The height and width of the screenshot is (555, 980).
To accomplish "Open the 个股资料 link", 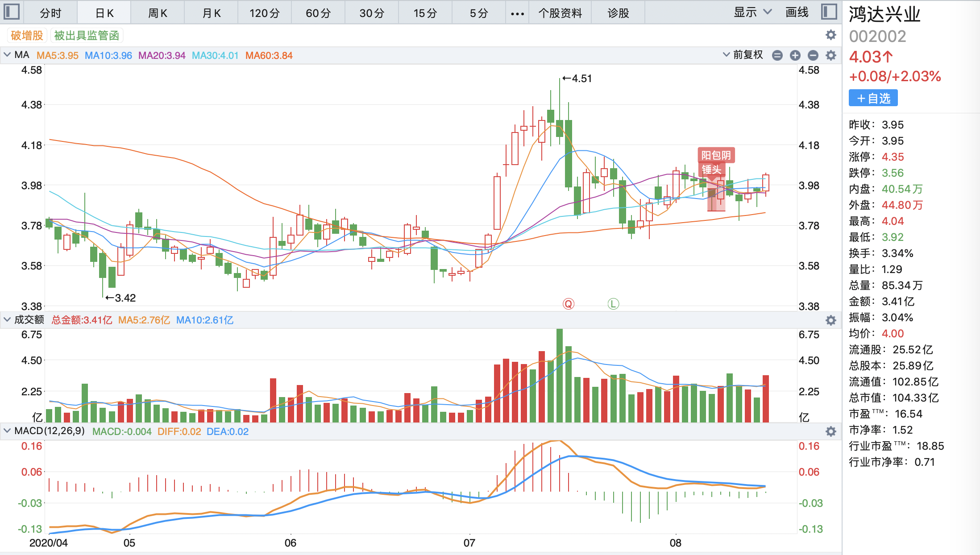I will tap(560, 13).
